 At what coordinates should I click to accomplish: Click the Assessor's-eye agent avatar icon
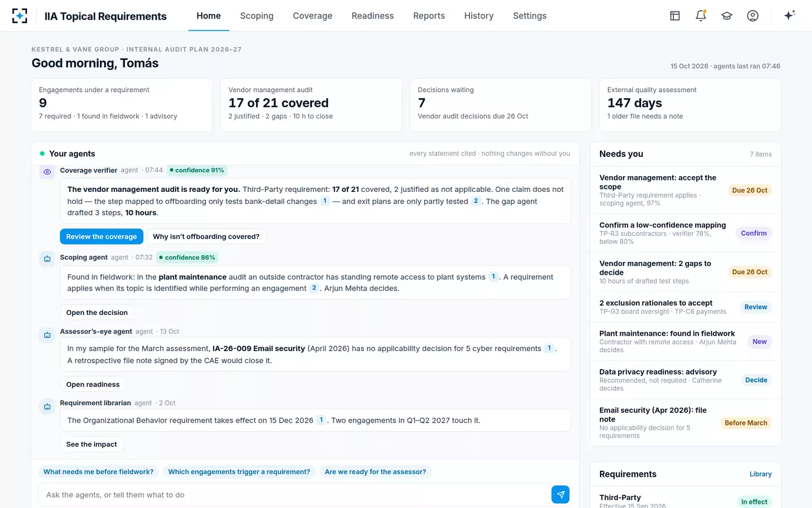[x=47, y=335]
